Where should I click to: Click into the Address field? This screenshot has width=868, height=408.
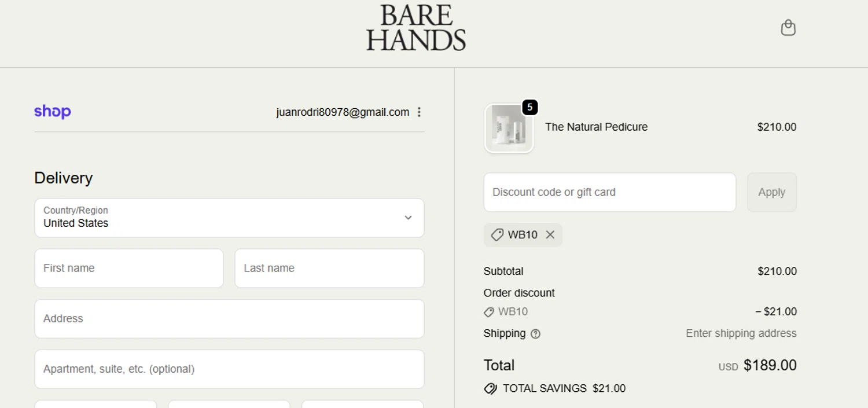229,318
